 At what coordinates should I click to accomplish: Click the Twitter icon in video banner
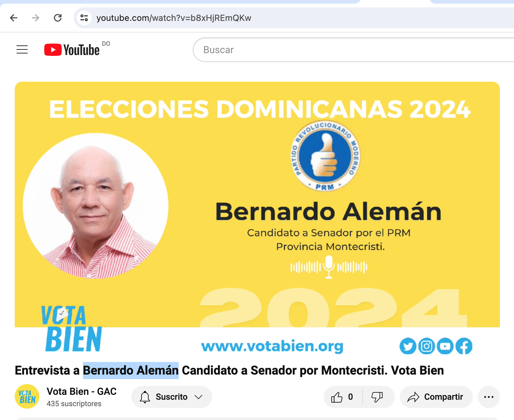click(x=408, y=346)
